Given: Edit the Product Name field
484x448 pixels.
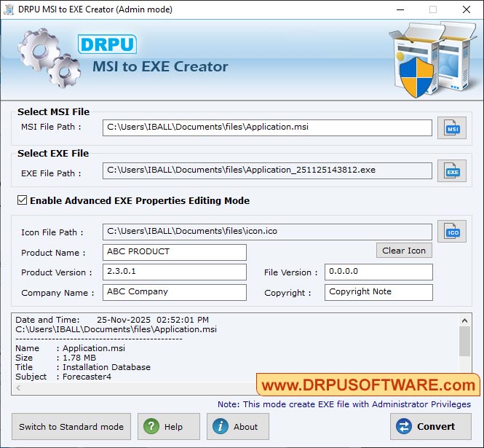Looking at the screenshot, I should pos(175,252).
